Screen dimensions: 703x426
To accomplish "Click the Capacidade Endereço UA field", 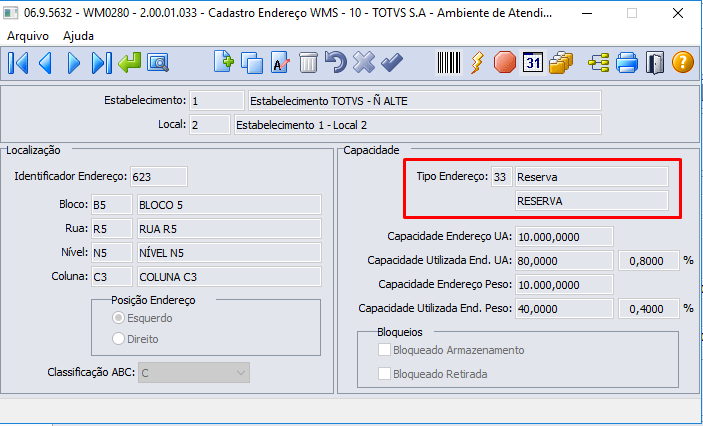I will (x=564, y=236).
